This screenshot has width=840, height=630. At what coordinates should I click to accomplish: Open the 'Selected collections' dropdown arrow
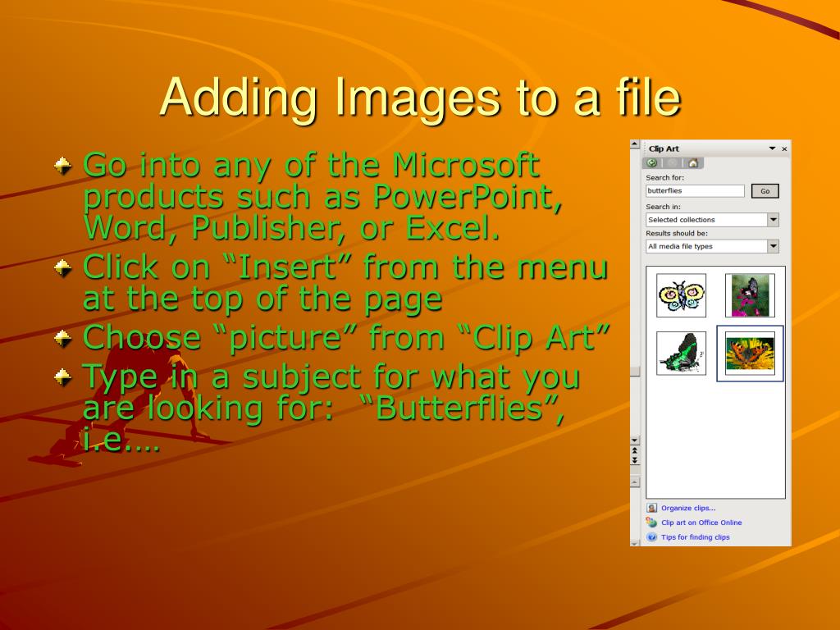pyautogui.click(x=773, y=220)
